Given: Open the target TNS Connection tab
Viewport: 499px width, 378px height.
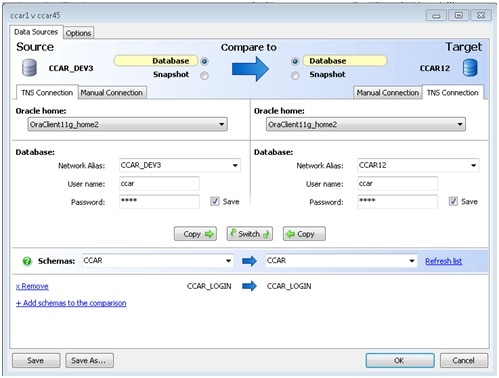Looking at the screenshot, I should coord(453,92).
